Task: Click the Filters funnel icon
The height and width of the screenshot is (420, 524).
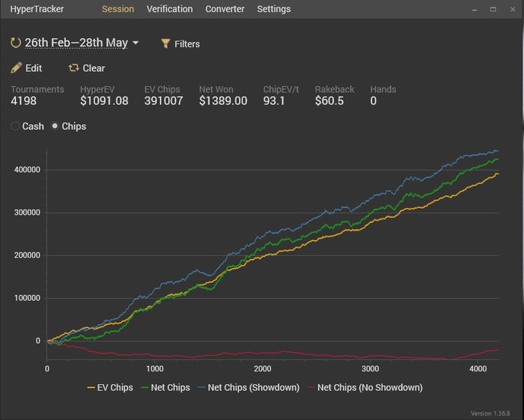Action: coord(166,43)
